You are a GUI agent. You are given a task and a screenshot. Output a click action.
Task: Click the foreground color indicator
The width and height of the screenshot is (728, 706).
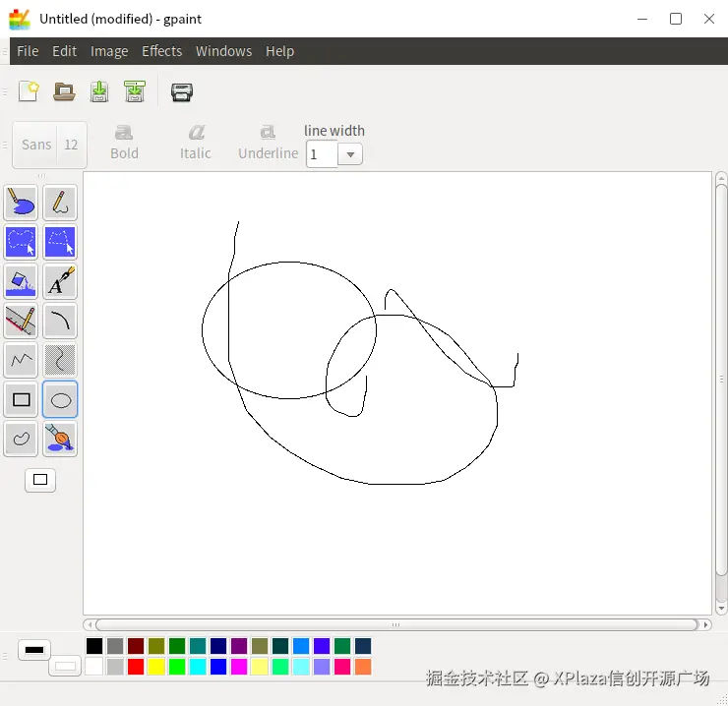coord(34,650)
